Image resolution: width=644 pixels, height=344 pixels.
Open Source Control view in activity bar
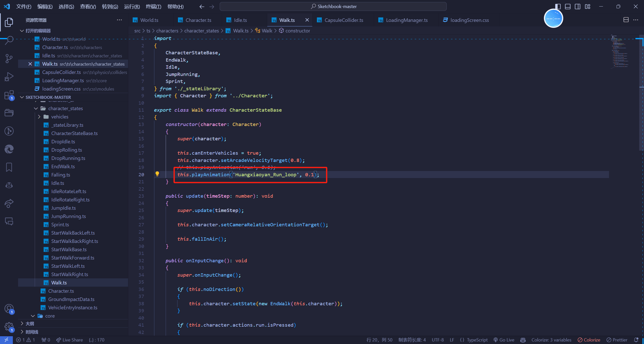[x=9, y=58]
